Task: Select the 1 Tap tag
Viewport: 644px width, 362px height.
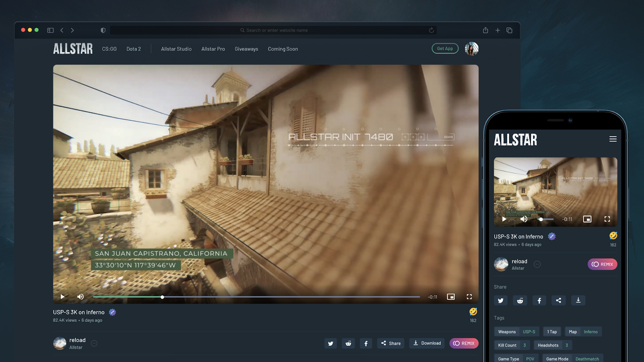Action: tap(552, 332)
